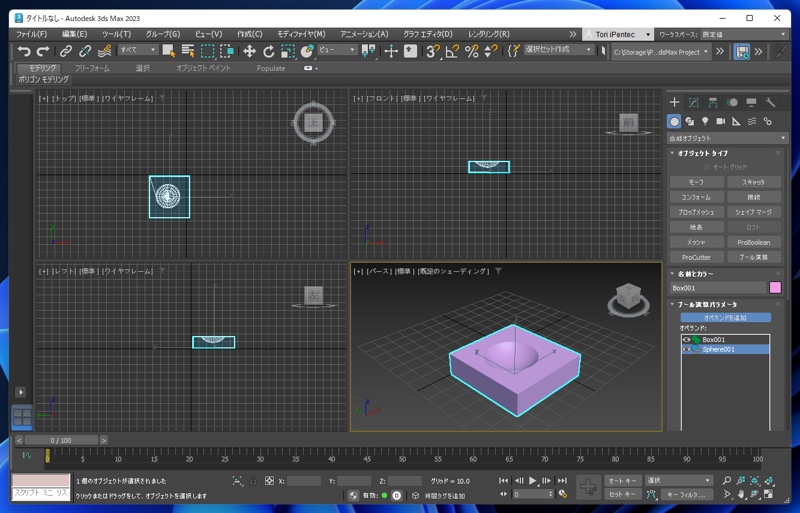800x513 pixels.
Task: Toggle the 3D Snaps icon
Action: click(x=433, y=51)
